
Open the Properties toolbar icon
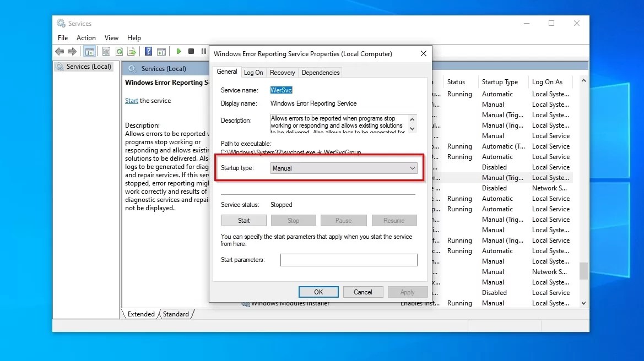coord(105,51)
